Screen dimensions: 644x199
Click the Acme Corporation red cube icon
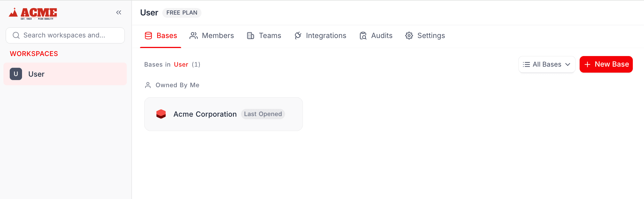coord(161,114)
